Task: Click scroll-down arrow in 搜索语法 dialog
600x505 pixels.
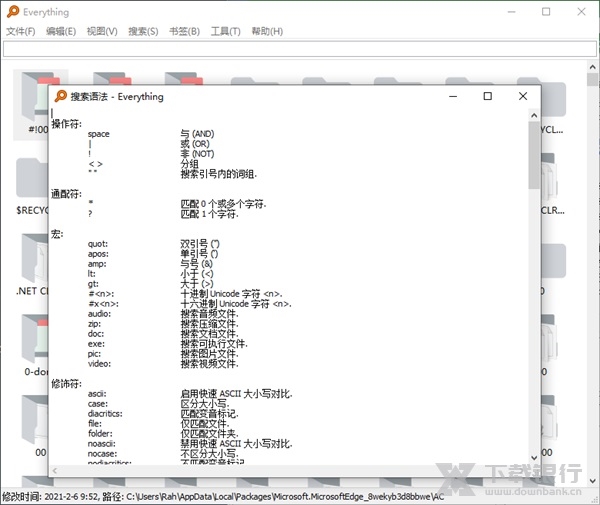Action: (x=534, y=458)
